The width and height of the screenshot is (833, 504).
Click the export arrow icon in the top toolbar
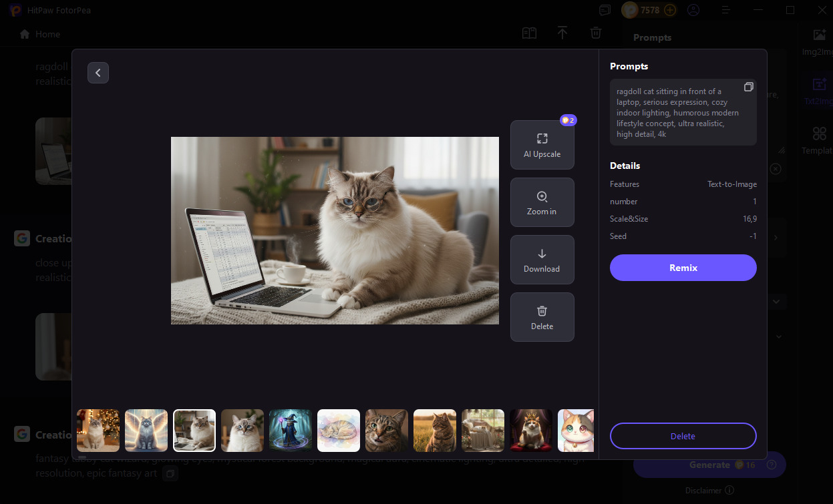tap(562, 32)
